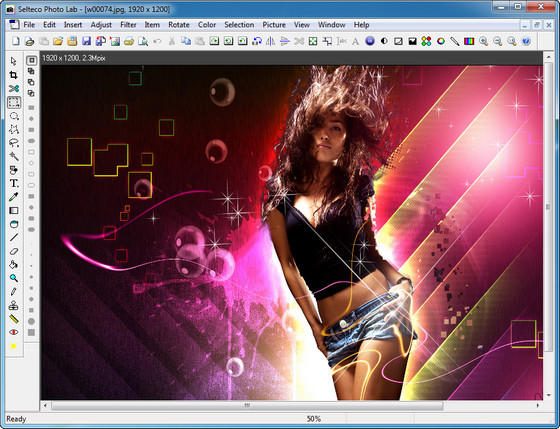The image size is (560, 429).
Task: Activate the Red Eye removal tool
Action: click(14, 333)
